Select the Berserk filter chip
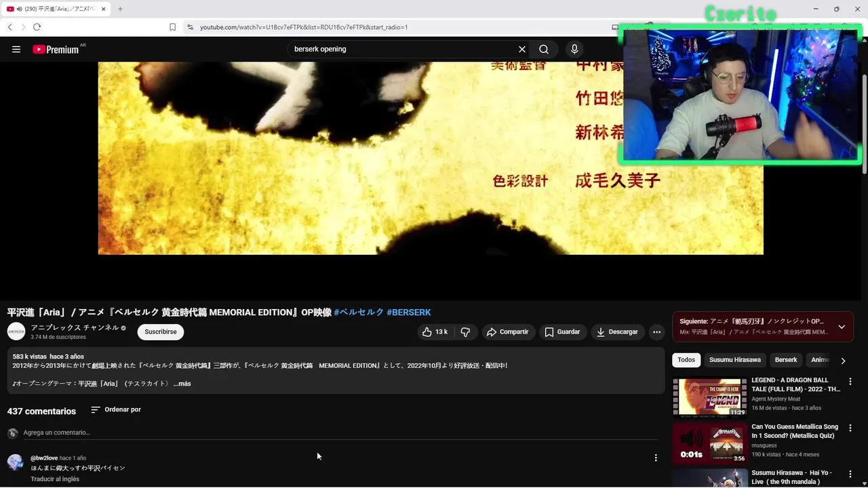This screenshot has height=488, width=868. click(786, 360)
